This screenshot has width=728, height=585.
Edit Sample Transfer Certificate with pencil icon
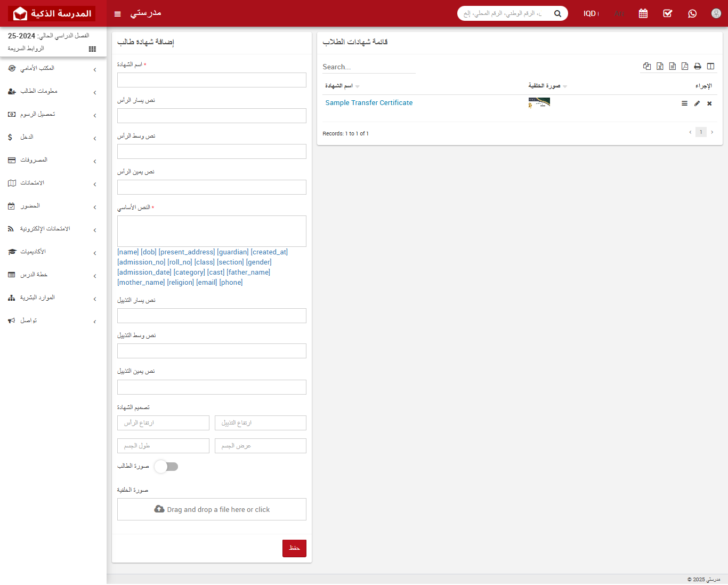[697, 103]
